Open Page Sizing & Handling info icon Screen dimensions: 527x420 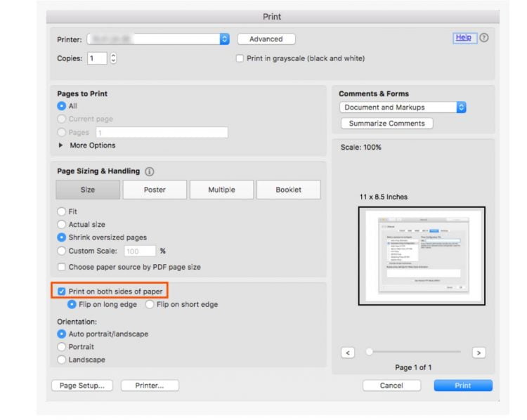click(x=149, y=171)
